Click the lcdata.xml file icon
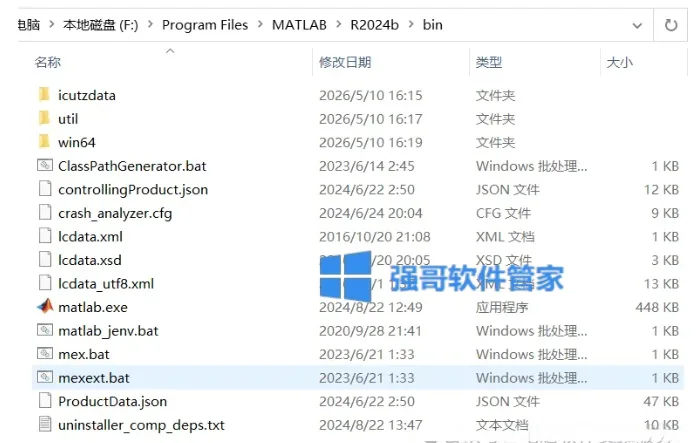Viewport: 700px width, 443px height. coord(45,236)
